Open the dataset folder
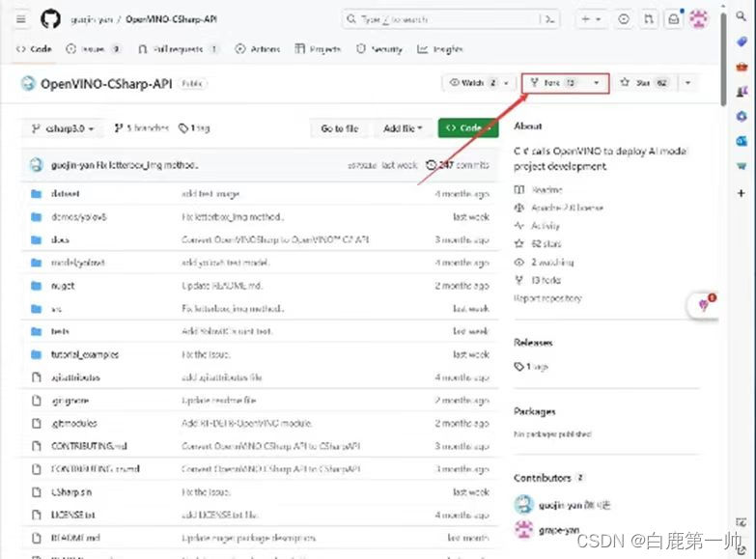Viewport: 756px width, 559px height. pyautogui.click(x=65, y=193)
